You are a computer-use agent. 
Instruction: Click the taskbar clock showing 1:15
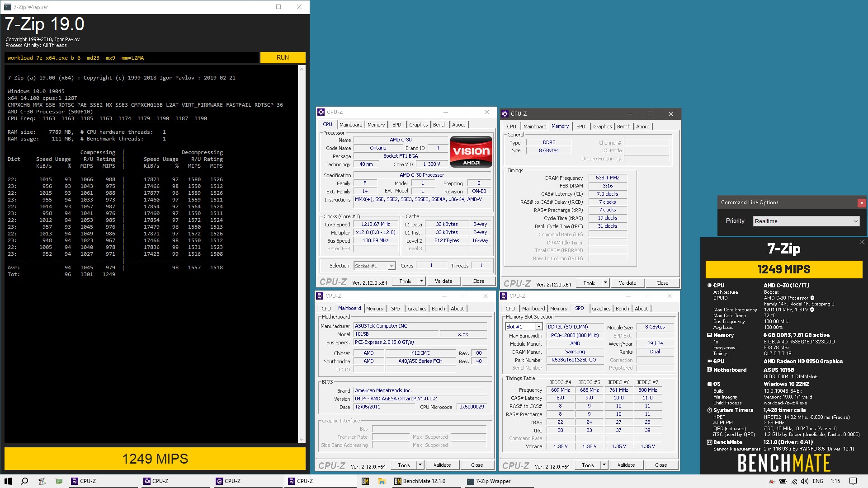click(835, 481)
